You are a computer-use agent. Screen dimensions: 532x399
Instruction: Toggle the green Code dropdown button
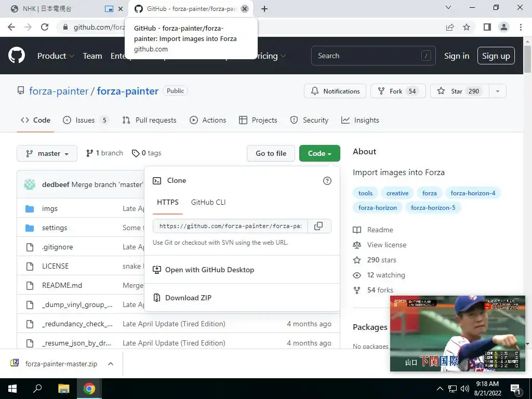point(320,153)
